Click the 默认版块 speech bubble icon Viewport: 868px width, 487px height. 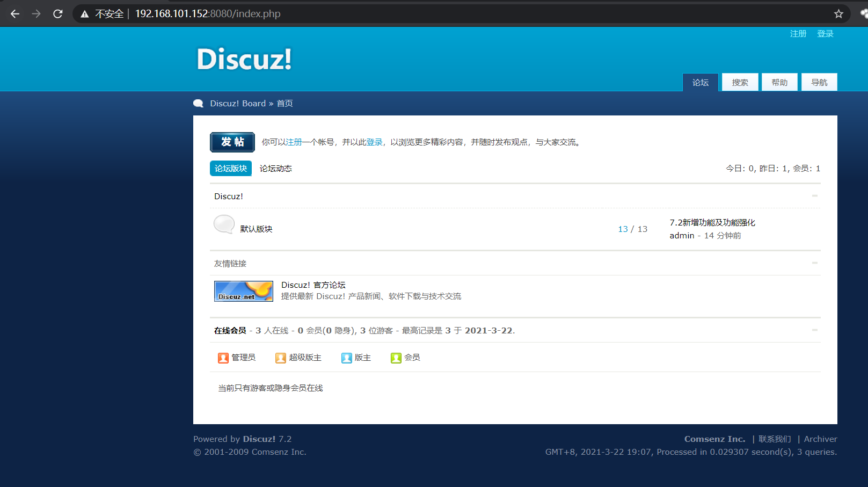tap(224, 224)
